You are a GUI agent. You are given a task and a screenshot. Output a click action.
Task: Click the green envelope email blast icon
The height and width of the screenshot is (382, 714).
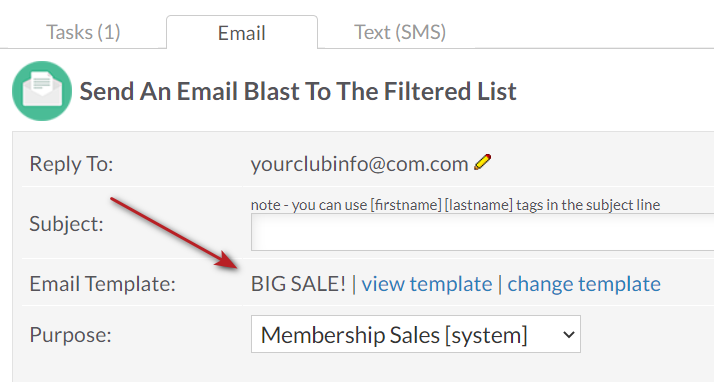41,91
